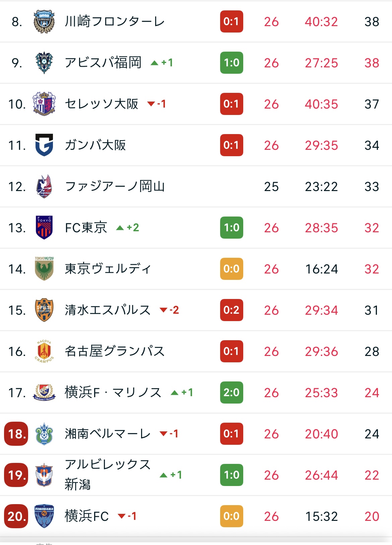Click the Fagiano Okayama team crest
392x545 pixels.
click(44, 186)
